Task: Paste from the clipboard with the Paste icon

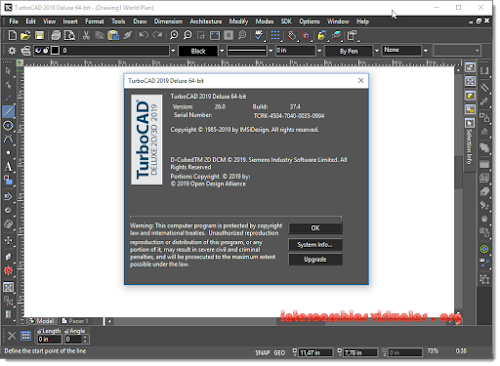Action: point(113,35)
